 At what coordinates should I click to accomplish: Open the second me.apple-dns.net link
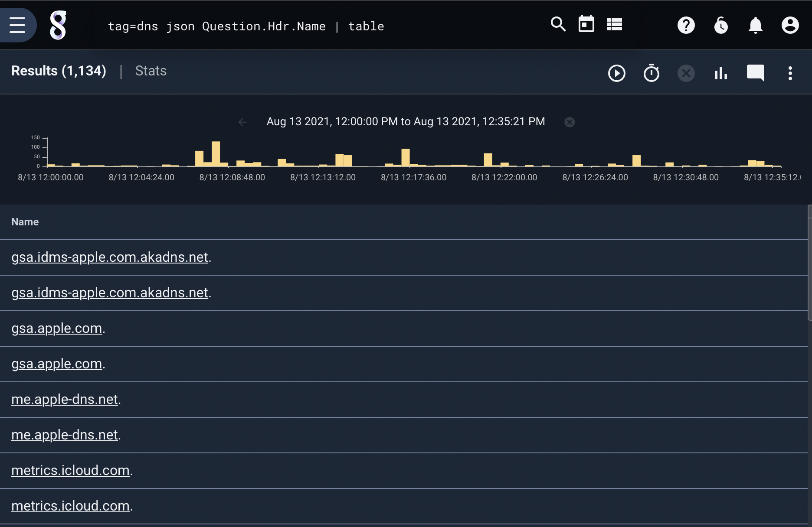coord(65,435)
